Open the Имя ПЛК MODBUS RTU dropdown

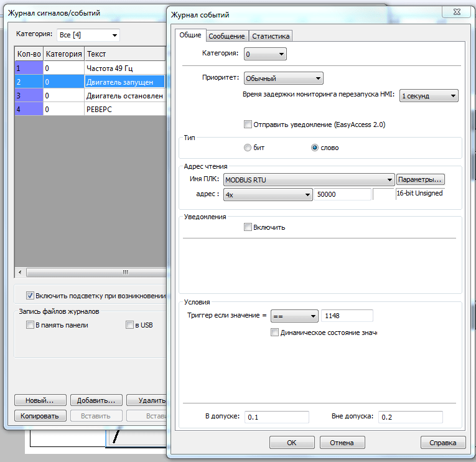[x=309, y=180]
